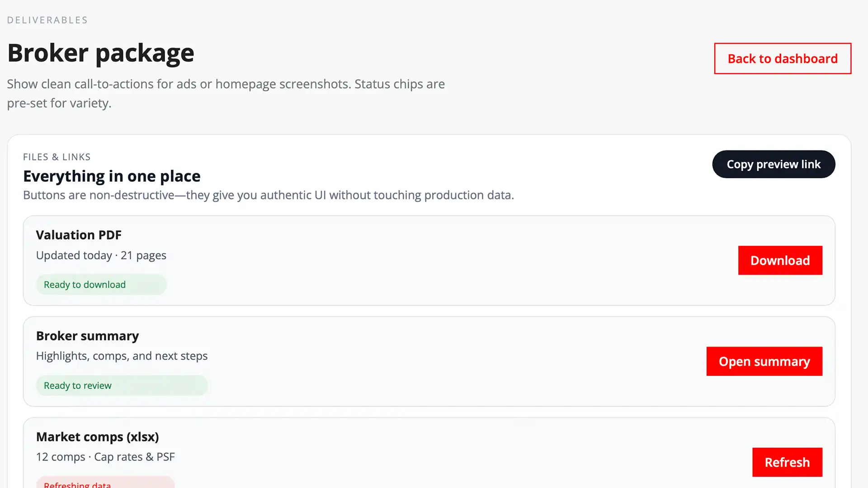Click the Copy preview link button
The image size is (868, 488).
[774, 164]
